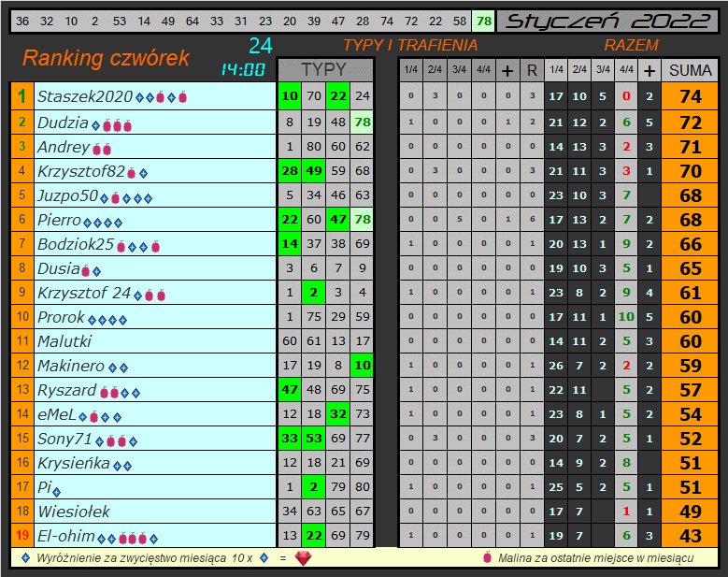Select player name 'Andrey'
The image size is (728, 577).
[64, 147]
